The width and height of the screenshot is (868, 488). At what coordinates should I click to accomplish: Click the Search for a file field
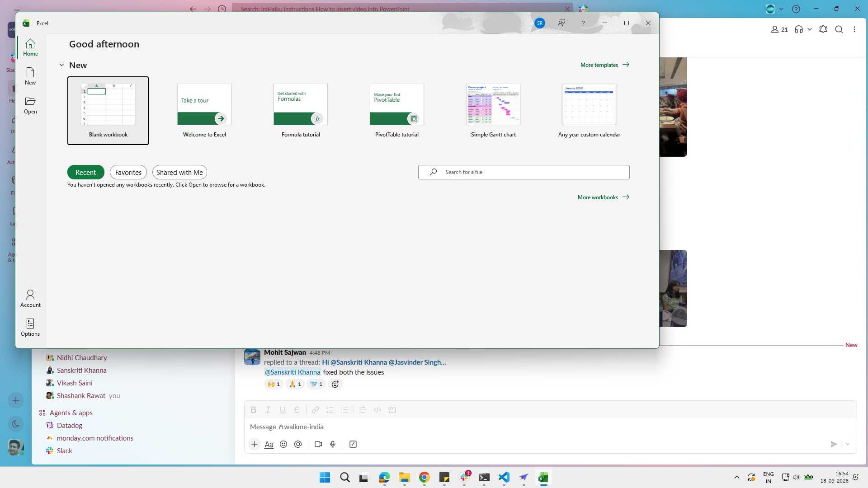pos(524,172)
